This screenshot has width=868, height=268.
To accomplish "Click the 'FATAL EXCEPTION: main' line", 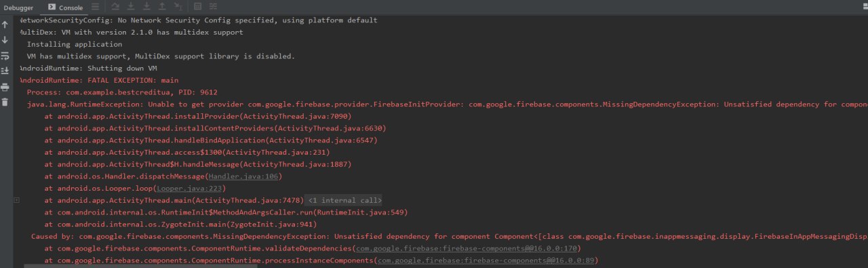I will coord(99,81).
